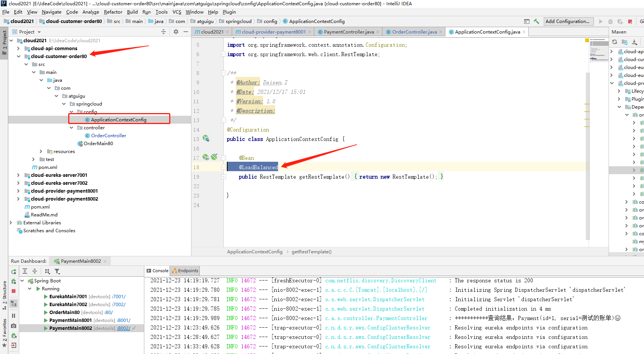Switch to PaymentController.java tab
The width and height of the screenshot is (644, 354).
point(349,32)
